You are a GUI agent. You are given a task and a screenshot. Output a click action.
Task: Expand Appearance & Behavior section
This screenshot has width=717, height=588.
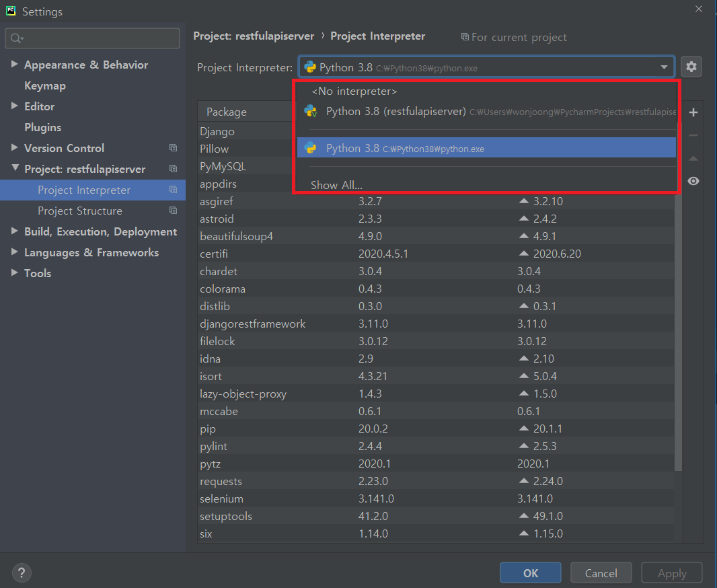click(14, 64)
